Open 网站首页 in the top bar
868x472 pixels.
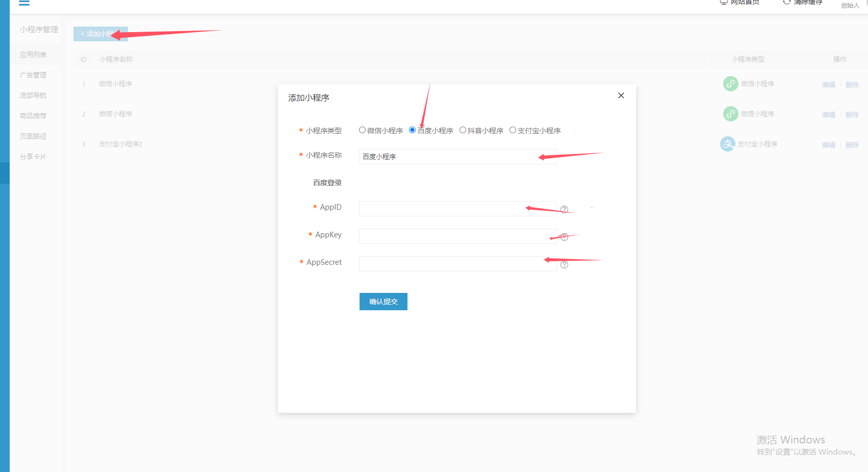pos(739,2)
